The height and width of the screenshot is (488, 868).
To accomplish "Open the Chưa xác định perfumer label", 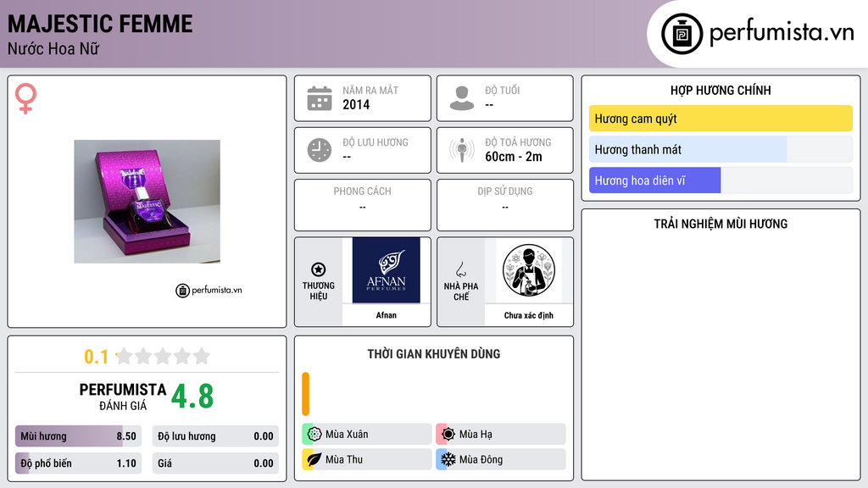I will (529, 315).
